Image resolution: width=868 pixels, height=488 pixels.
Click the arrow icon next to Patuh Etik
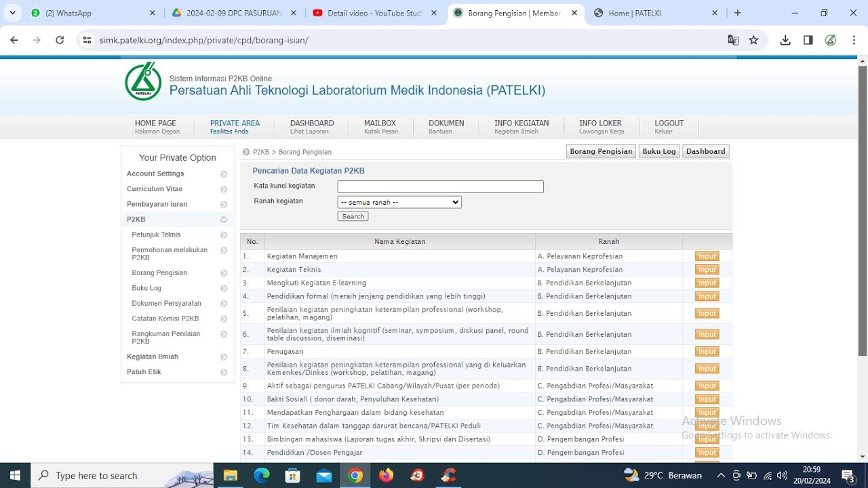(x=224, y=372)
